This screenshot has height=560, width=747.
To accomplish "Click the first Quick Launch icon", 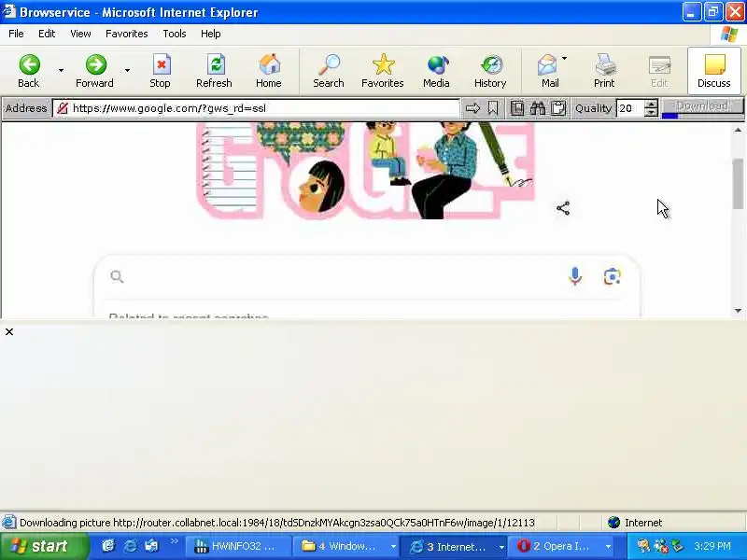I will tap(108, 546).
